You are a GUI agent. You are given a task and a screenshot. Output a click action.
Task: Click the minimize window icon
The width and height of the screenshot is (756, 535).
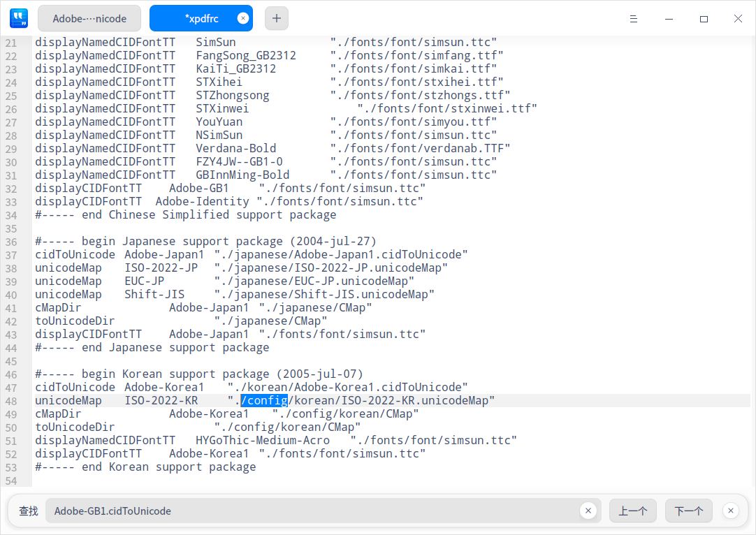point(669,19)
